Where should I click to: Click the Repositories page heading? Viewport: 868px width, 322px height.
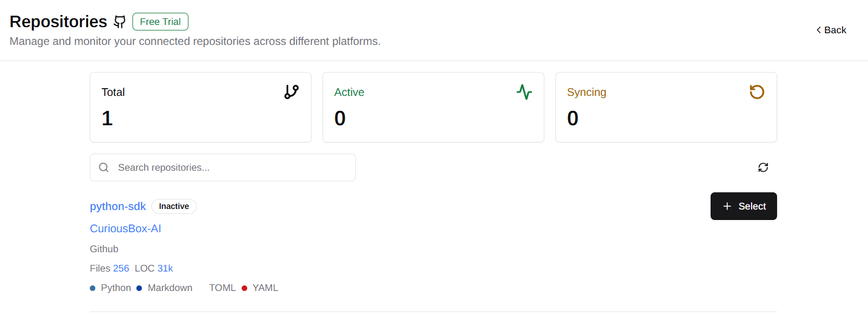click(x=58, y=22)
